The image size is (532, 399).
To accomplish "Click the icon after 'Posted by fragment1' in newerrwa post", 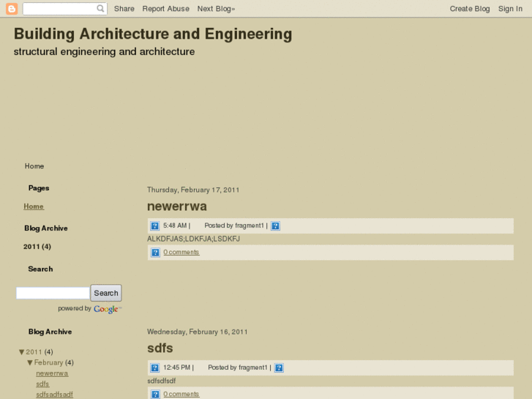I will point(275,225).
